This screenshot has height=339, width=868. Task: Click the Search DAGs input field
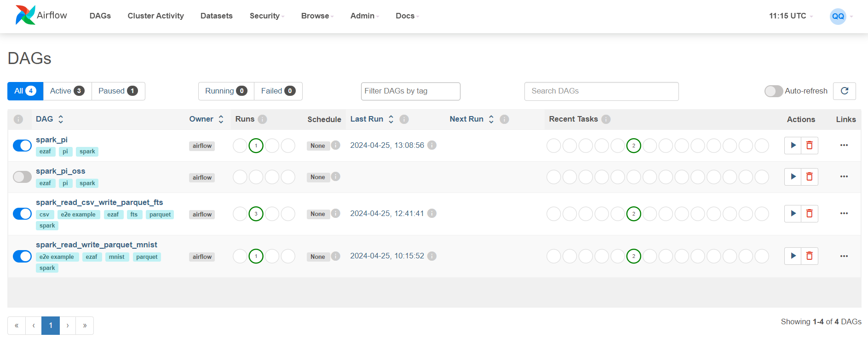(601, 91)
